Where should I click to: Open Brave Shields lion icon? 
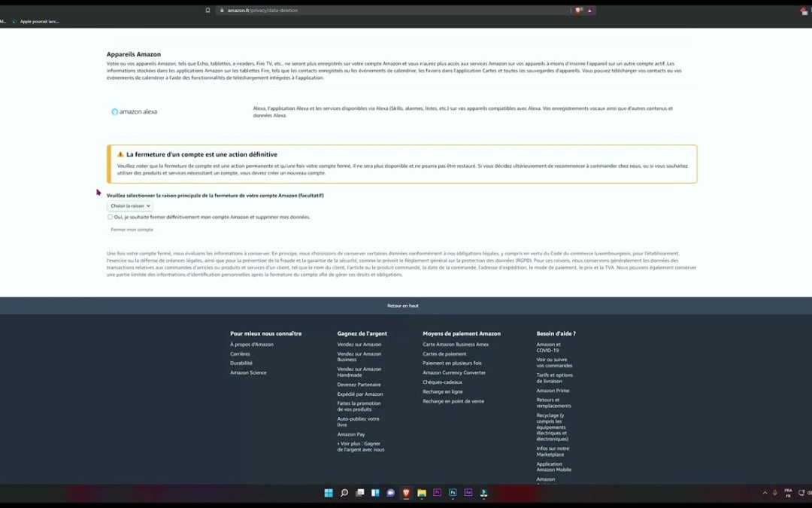tap(578, 11)
